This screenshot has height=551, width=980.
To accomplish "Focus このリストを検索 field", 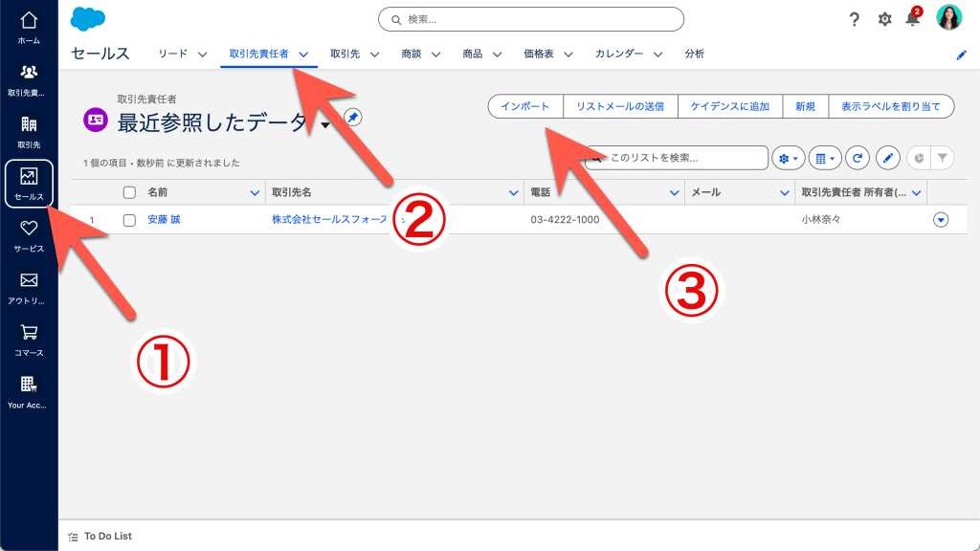I will (x=677, y=158).
